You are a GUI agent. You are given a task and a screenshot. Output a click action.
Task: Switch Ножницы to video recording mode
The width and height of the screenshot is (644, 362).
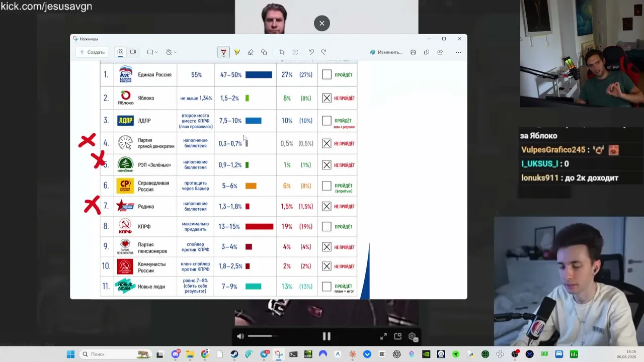click(133, 52)
